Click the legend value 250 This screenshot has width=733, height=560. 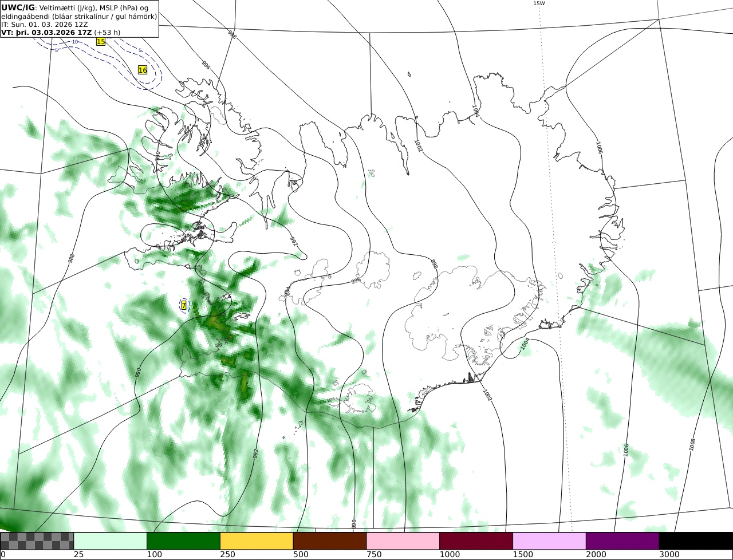pos(227,555)
